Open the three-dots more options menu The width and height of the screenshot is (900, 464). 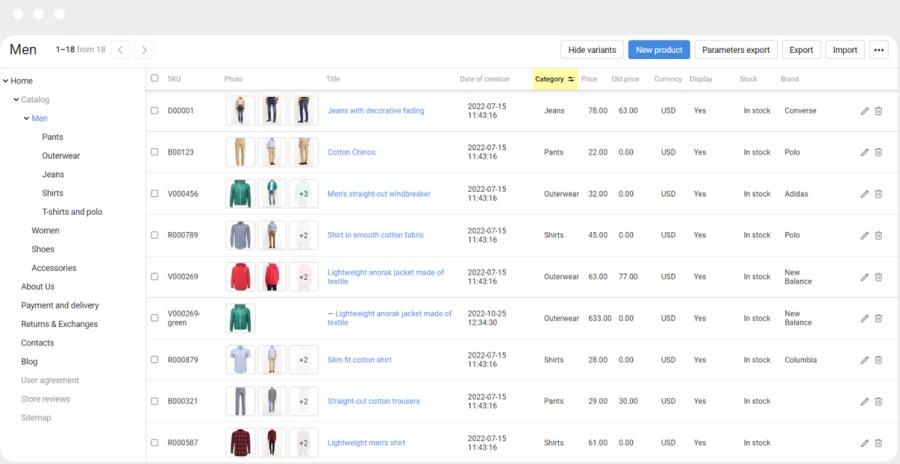878,50
